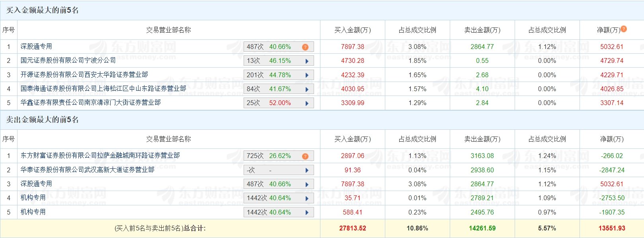Click the net value -2847.24
The width and height of the screenshot is (644, 238).
pyautogui.click(x=612, y=170)
